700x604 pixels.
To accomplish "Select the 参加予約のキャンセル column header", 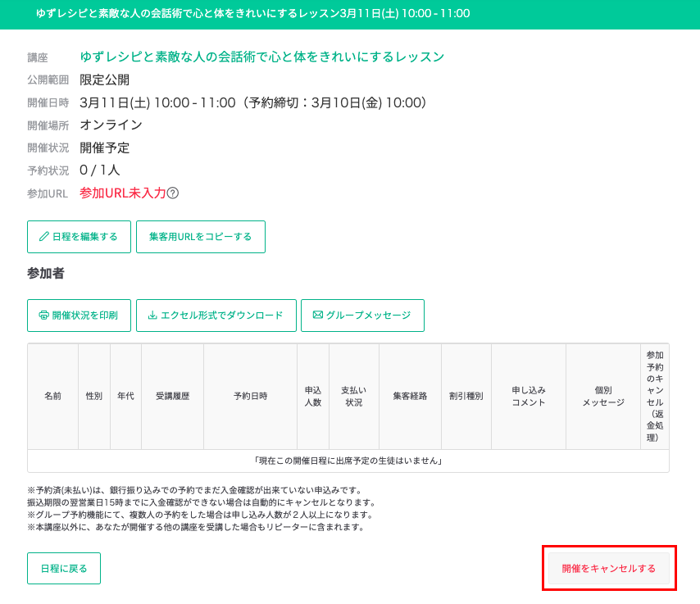I will pos(655,396).
